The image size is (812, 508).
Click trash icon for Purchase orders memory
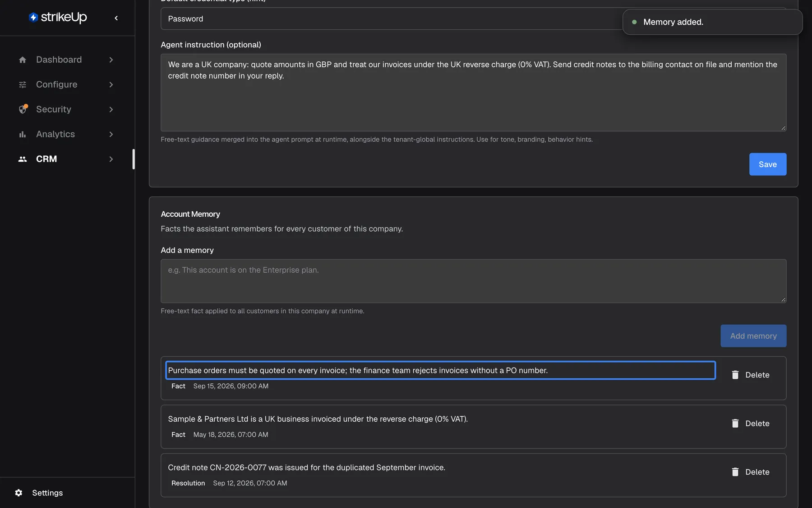click(735, 375)
